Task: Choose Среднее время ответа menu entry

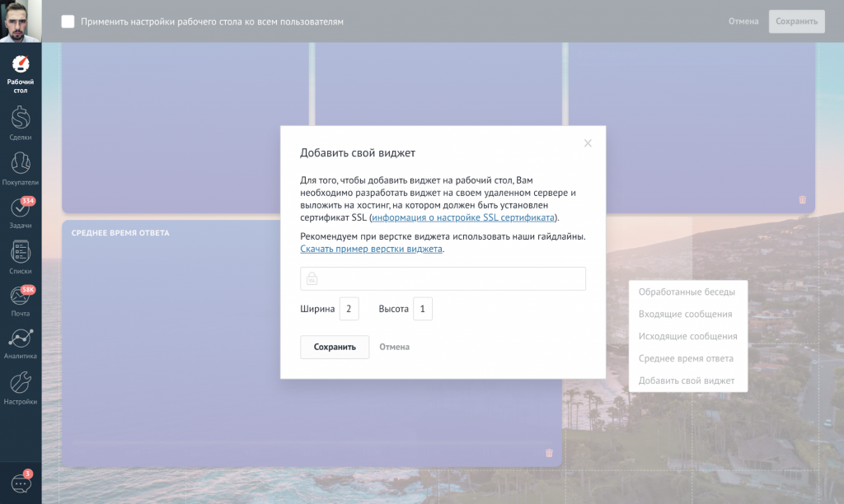Action: 686,358
